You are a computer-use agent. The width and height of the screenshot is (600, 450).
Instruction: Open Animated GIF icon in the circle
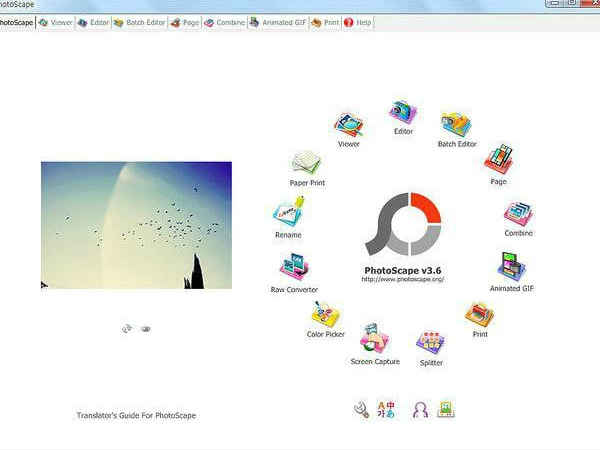point(512,267)
